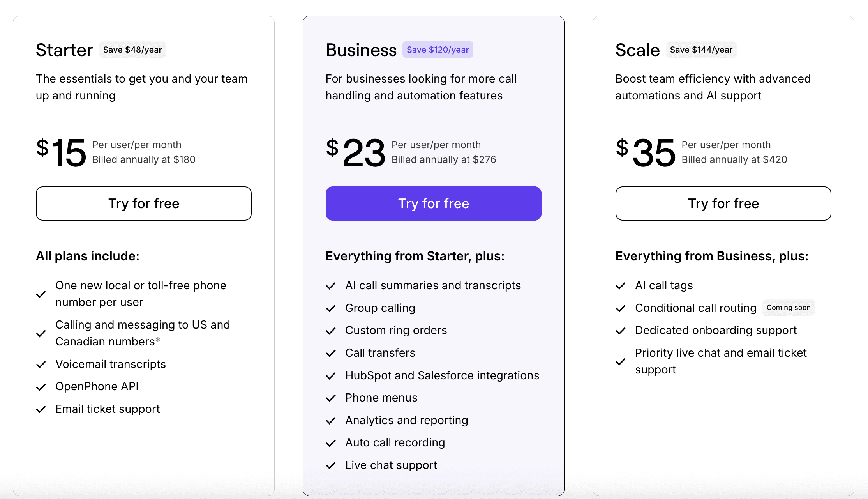The image size is (868, 499).
Task: Click the Save $48/year badge
Action: (132, 50)
